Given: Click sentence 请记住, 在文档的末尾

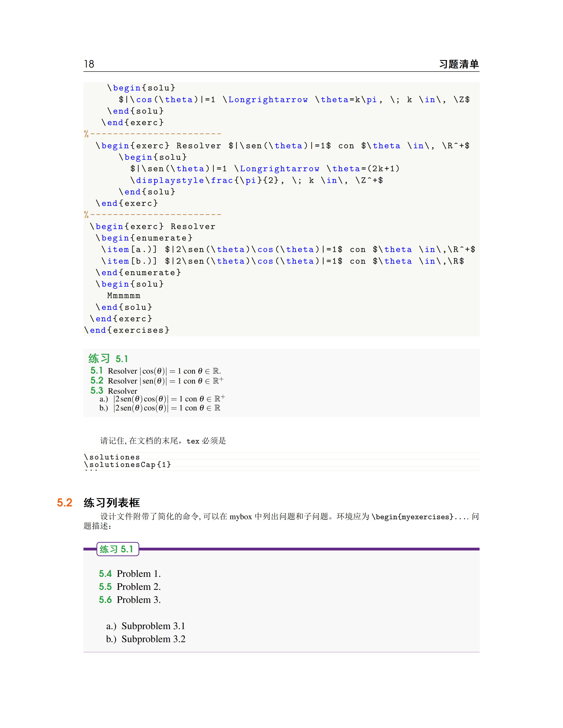Looking at the screenshot, I should click(163, 441).
